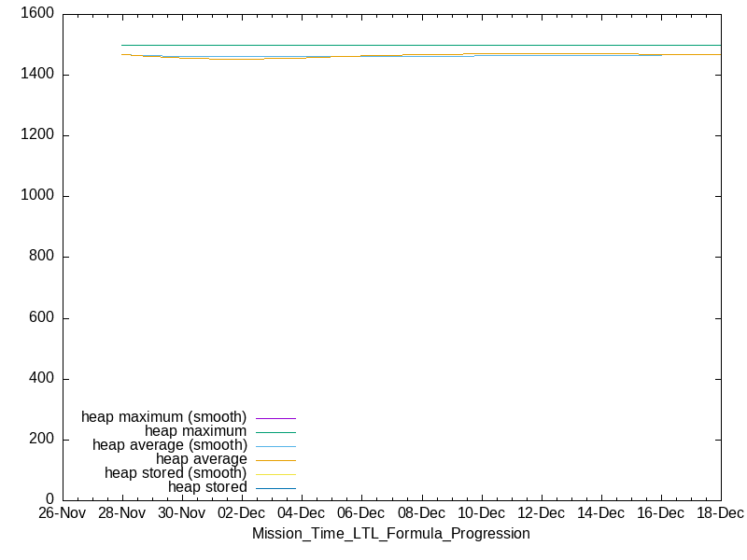Click the 1600 y-axis tick label
The height and width of the screenshot is (560, 747).
tap(36, 14)
